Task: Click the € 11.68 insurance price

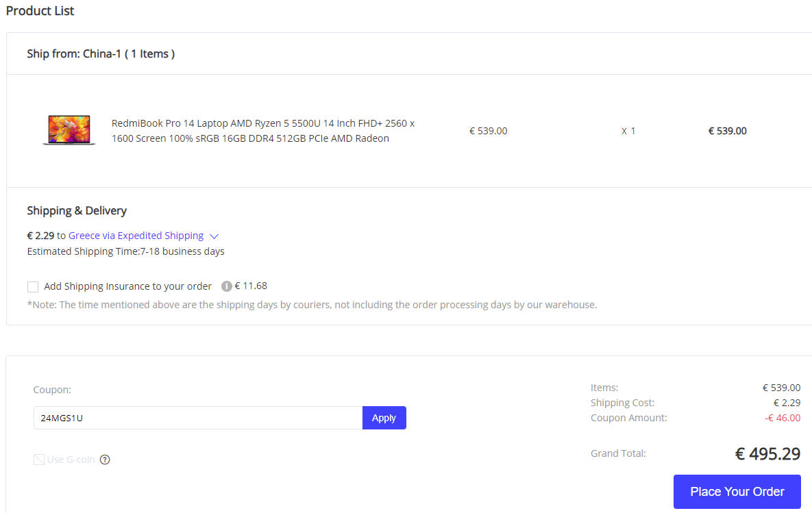Action: point(251,286)
